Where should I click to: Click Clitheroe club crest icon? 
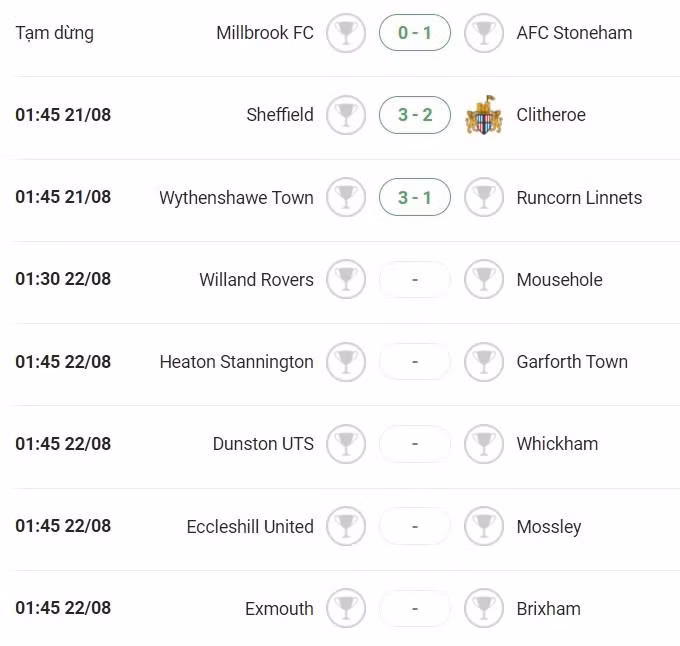click(484, 115)
